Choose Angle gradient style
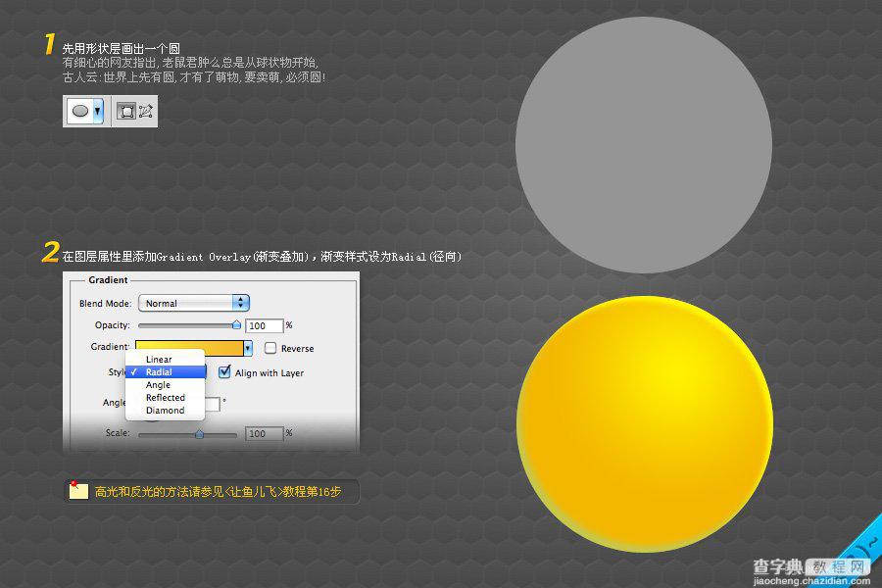 (166, 385)
